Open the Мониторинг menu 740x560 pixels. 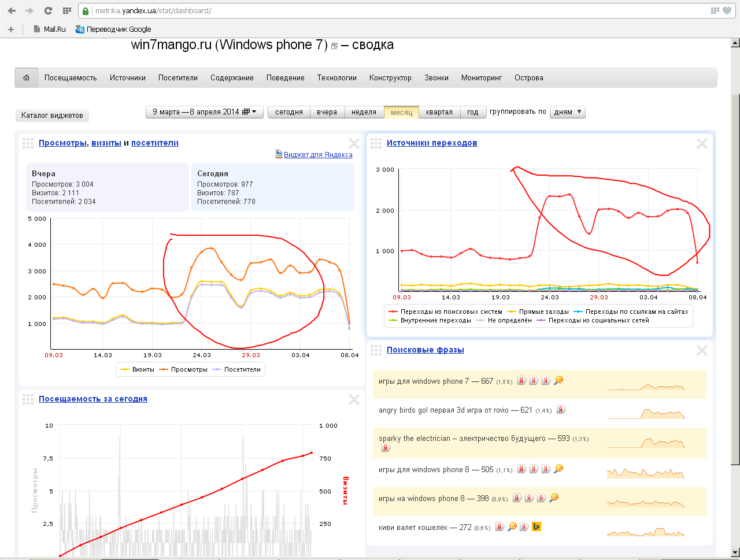[x=482, y=78]
